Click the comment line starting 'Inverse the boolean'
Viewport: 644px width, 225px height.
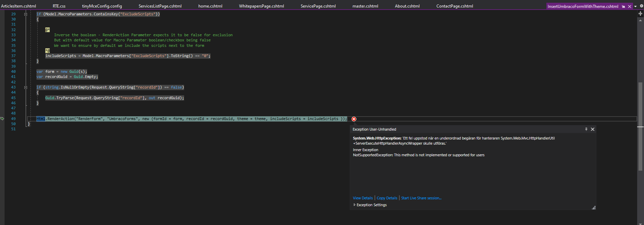143,35
